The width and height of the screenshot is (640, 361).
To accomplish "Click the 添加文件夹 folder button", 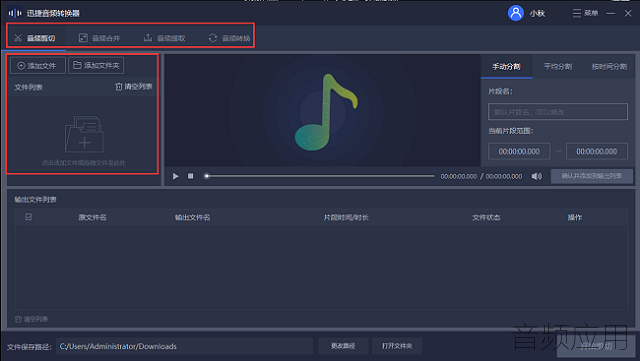I will (96, 65).
